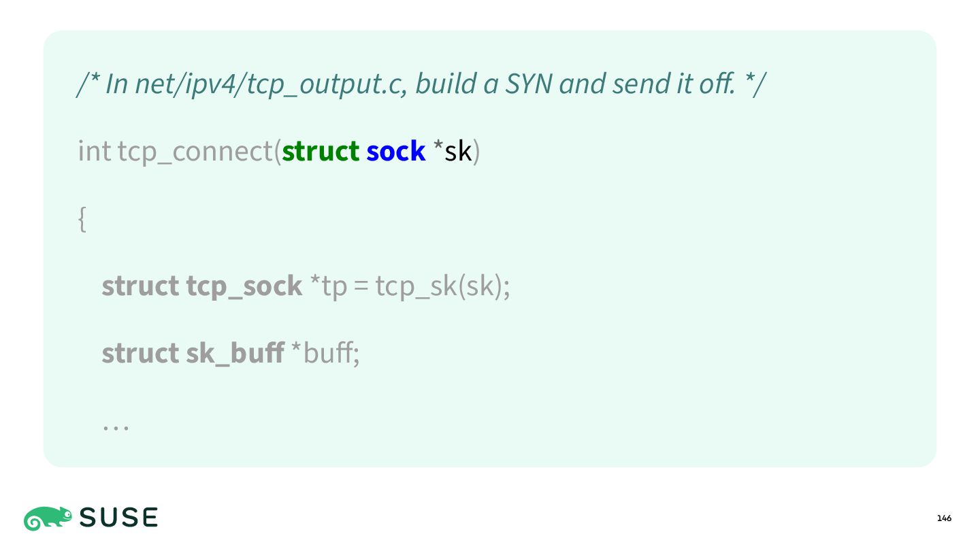Click the SUSE chameleon logo icon

pos(48,518)
